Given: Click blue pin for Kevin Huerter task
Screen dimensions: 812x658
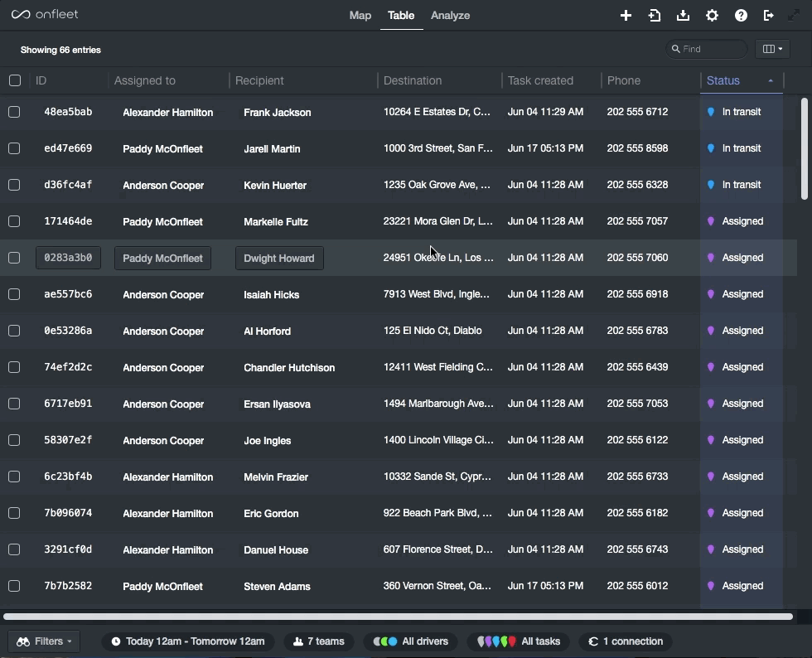Looking at the screenshot, I should pos(711,185).
